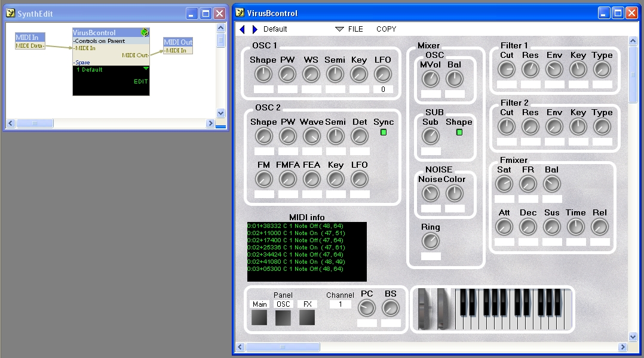Click the VirusBcontrol horizontal scroll right arrow
The height and width of the screenshot is (358, 644).
pos(622,347)
